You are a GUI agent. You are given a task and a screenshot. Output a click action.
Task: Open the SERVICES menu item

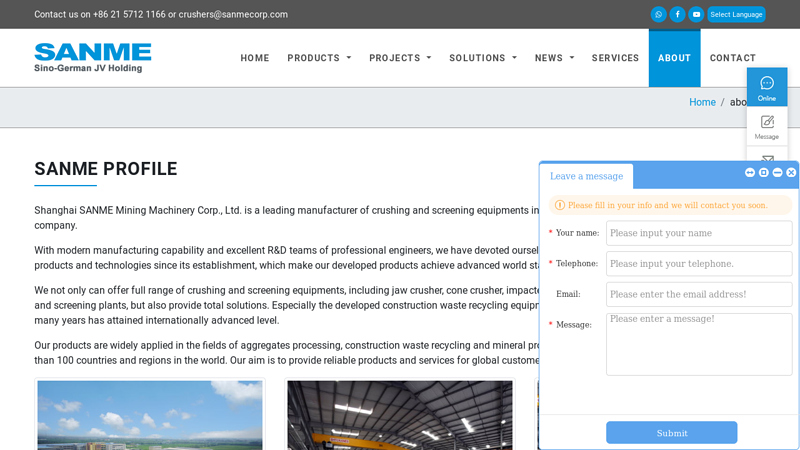(615, 58)
